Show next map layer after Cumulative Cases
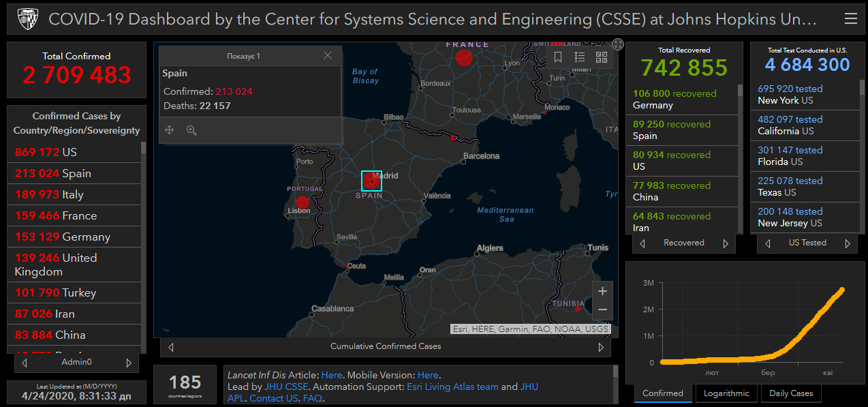Image resolution: width=868 pixels, height=407 pixels. tap(601, 347)
